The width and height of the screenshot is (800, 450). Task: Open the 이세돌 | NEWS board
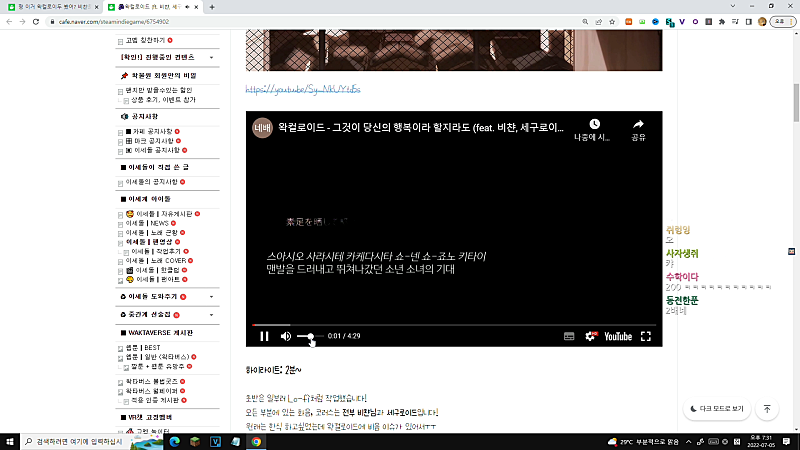147,223
